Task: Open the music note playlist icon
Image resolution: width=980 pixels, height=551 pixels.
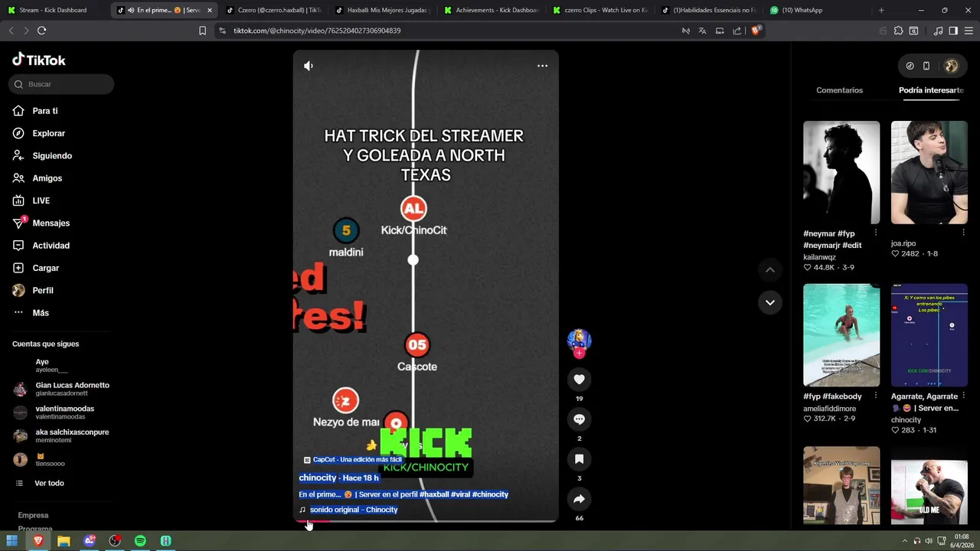Action: coord(938,31)
